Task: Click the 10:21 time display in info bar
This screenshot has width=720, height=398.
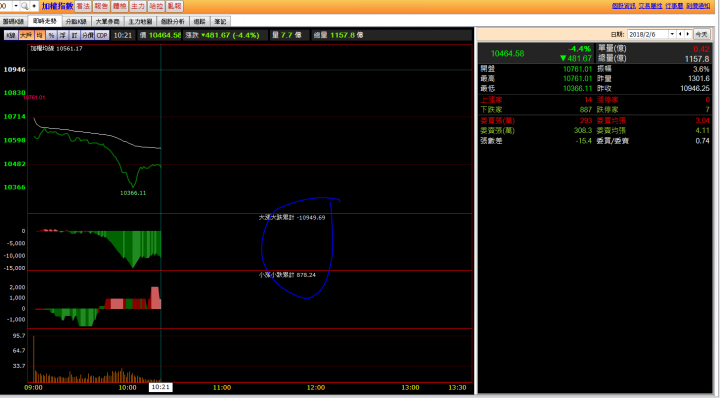Action: 123,35
